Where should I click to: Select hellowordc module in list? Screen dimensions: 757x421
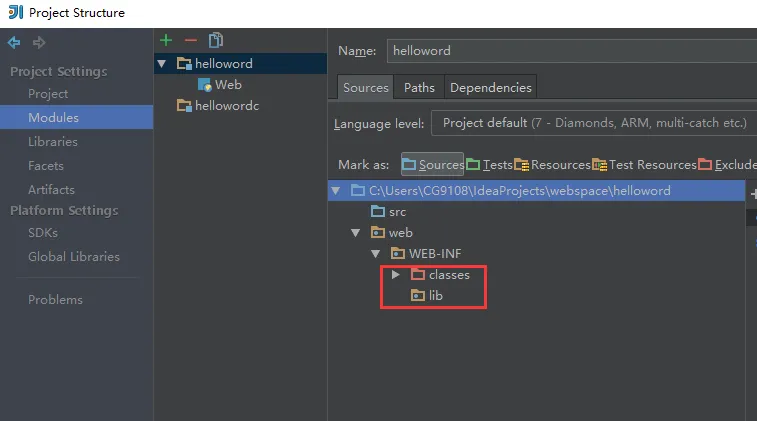click(x=240, y=106)
